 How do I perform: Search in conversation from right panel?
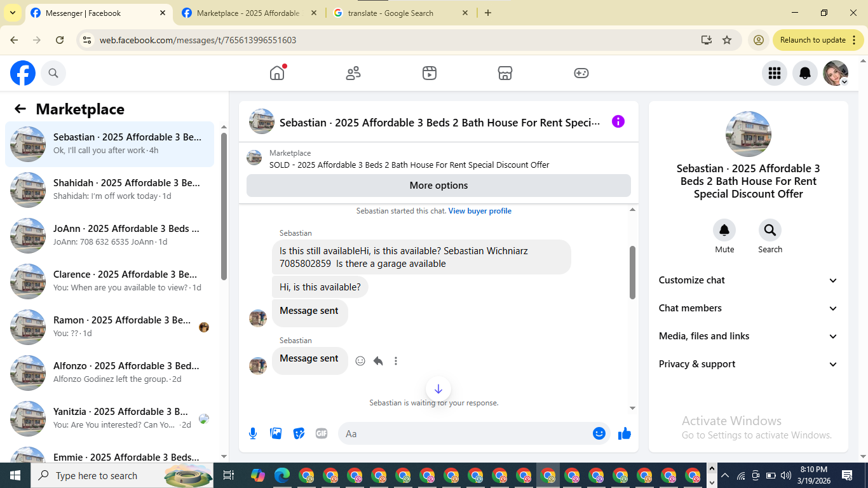[770, 230]
